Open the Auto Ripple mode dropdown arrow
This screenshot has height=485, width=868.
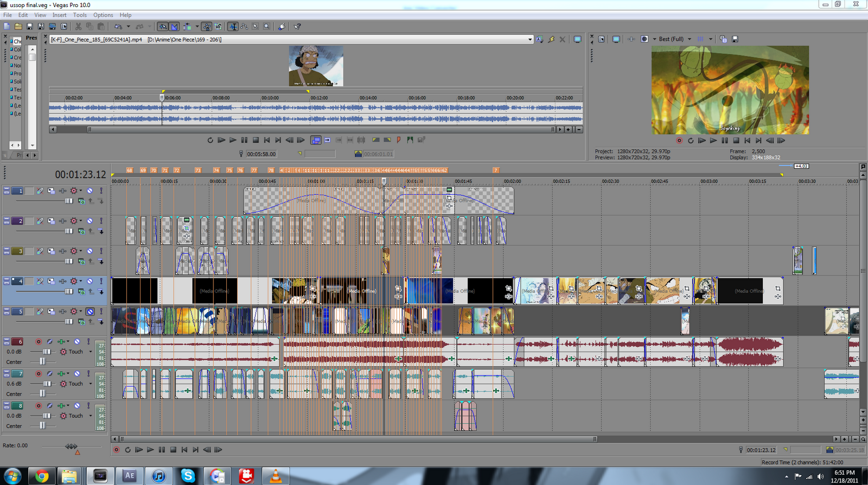[196, 26]
